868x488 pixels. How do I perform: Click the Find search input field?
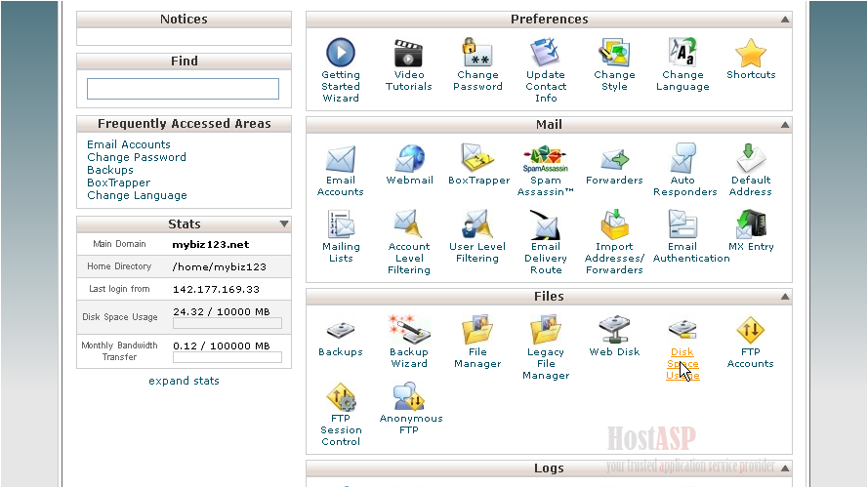click(x=183, y=89)
